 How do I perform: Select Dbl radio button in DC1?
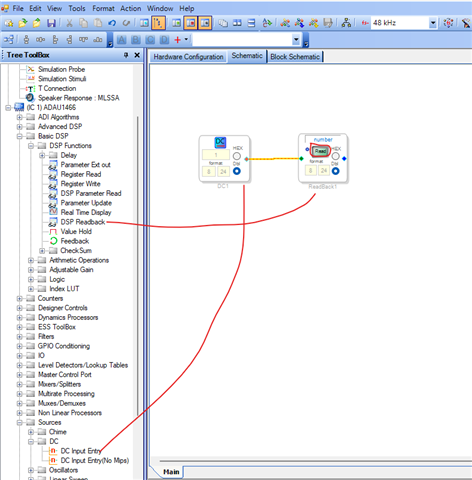(x=237, y=171)
